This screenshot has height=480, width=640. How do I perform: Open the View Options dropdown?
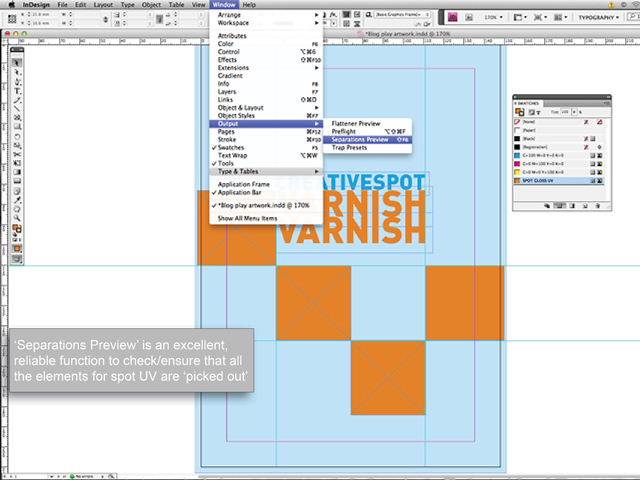click(x=520, y=17)
